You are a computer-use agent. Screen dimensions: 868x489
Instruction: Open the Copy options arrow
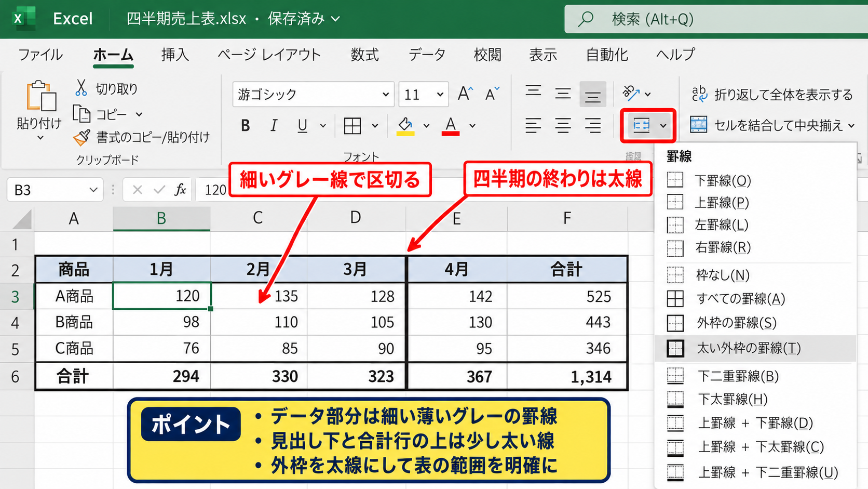click(x=139, y=114)
